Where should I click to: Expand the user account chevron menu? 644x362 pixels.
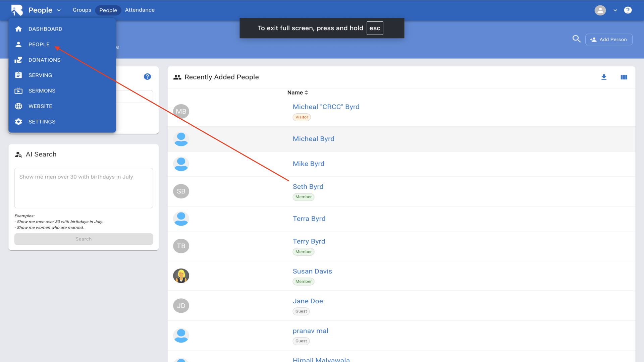coord(615,10)
